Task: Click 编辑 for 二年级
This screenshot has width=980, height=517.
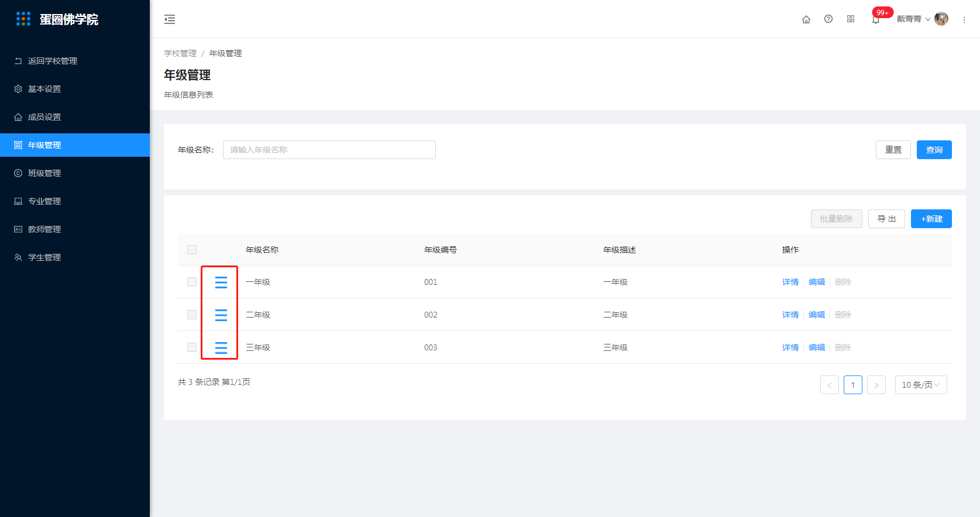Action: click(817, 315)
